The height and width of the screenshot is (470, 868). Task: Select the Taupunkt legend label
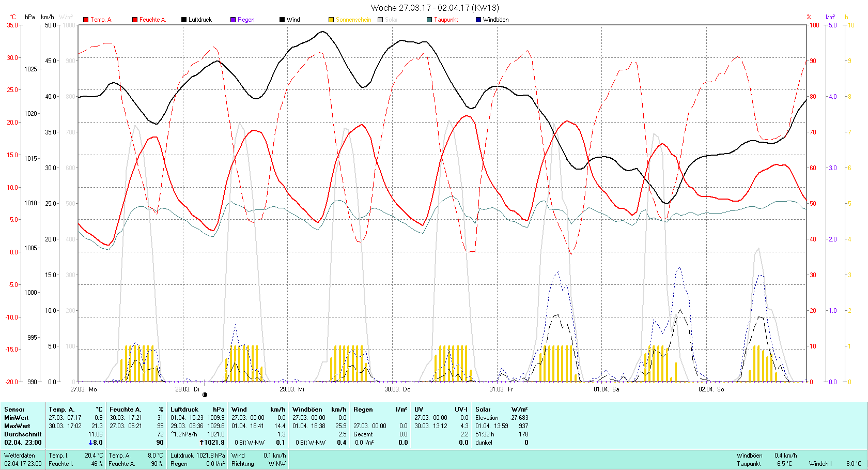[x=446, y=20]
